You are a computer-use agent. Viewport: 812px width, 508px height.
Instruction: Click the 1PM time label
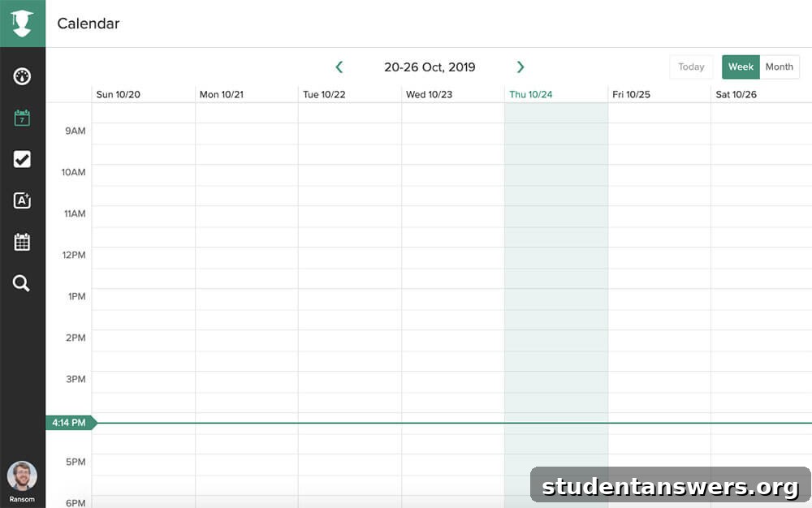(76, 296)
